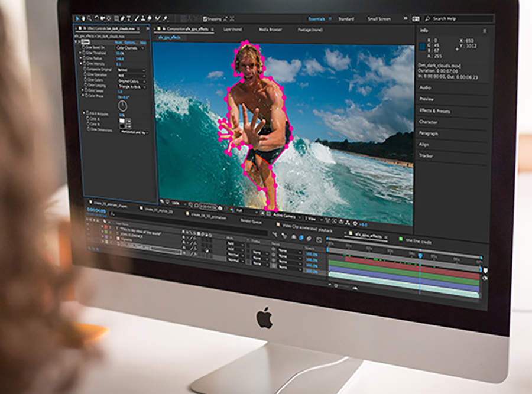The width and height of the screenshot is (532, 394).
Task: Click the snapshot camera icon in viewer
Action: click(220, 208)
